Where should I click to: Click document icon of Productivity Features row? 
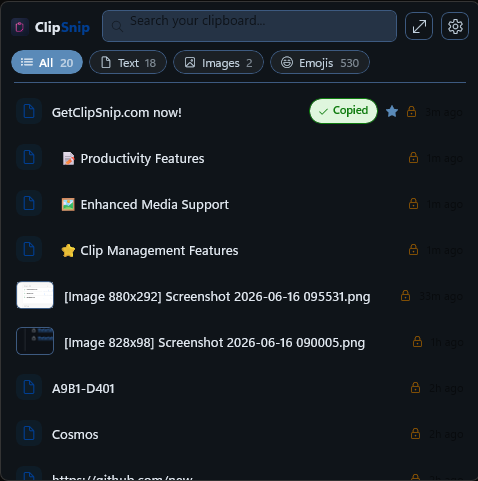pos(29,157)
